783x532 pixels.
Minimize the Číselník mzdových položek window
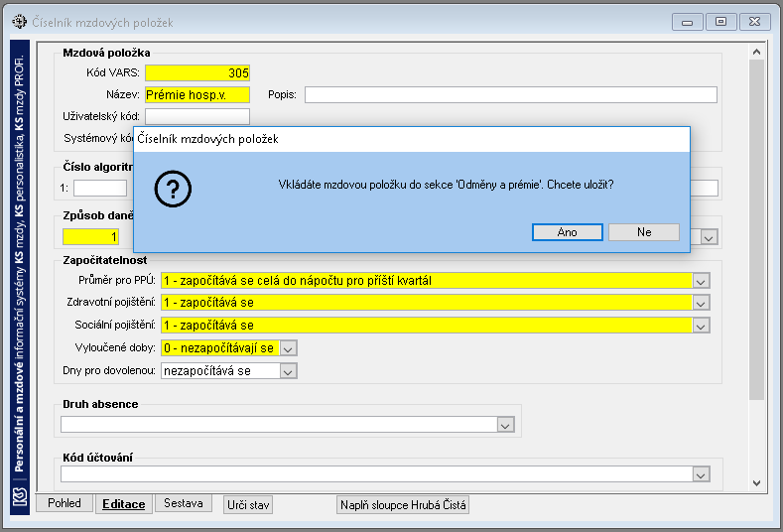coord(687,22)
